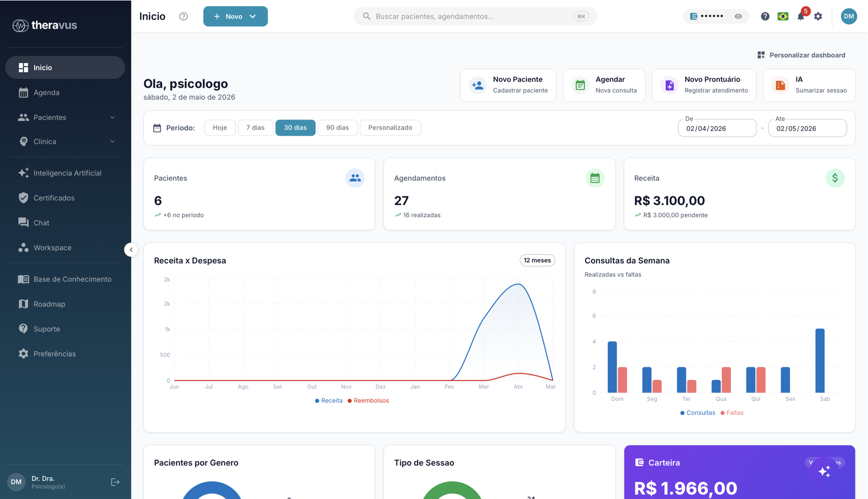Open the help icon beside Inicio title
This screenshot has height=499, width=868.
click(184, 16)
